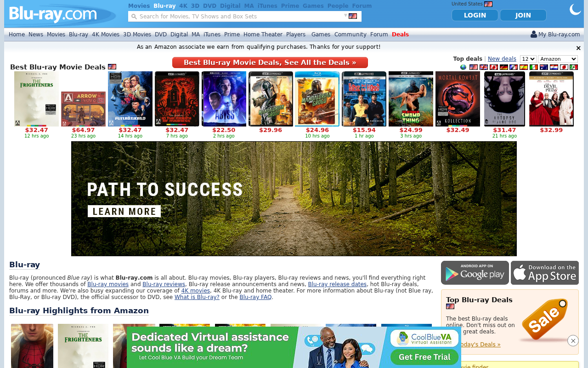Open The Autopsy of Jane Doe cover
The width and height of the screenshot is (588, 368).
[x=504, y=99]
